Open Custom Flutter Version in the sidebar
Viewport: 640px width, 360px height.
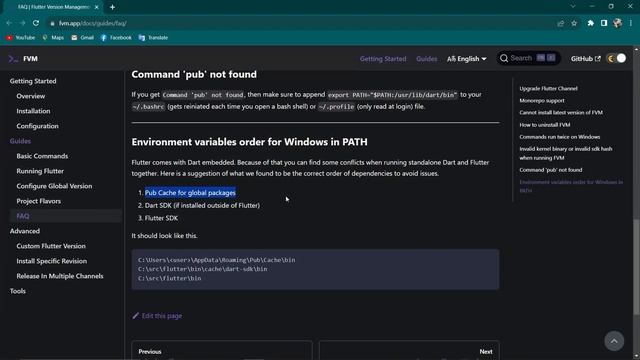coord(51,246)
